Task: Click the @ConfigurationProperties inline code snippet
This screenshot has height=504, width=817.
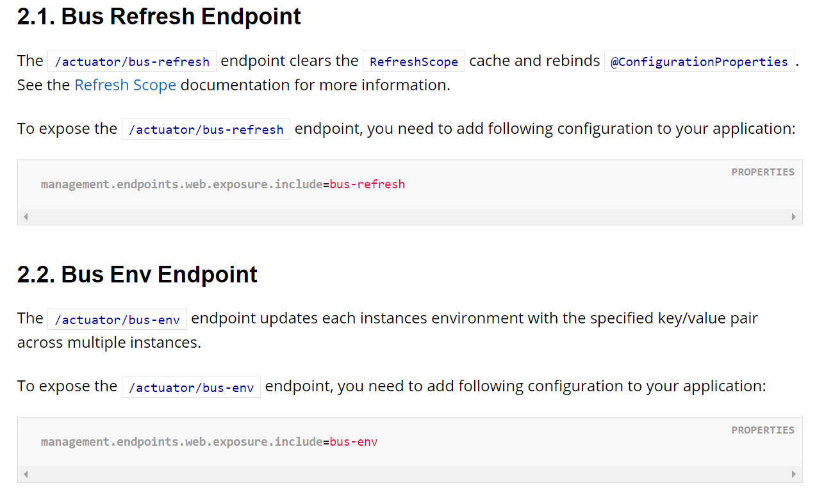Action: click(699, 62)
